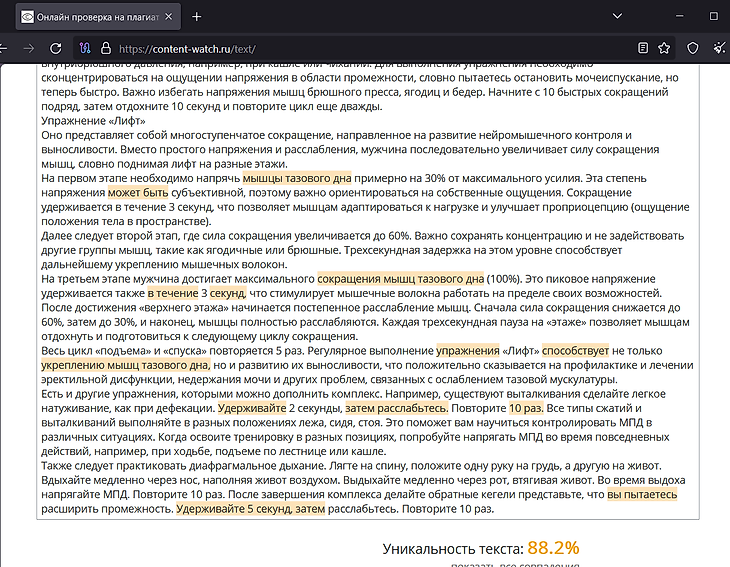
Task: Click highlighted phrase 'сокращения мышц тазового дна'
Action: pos(400,279)
